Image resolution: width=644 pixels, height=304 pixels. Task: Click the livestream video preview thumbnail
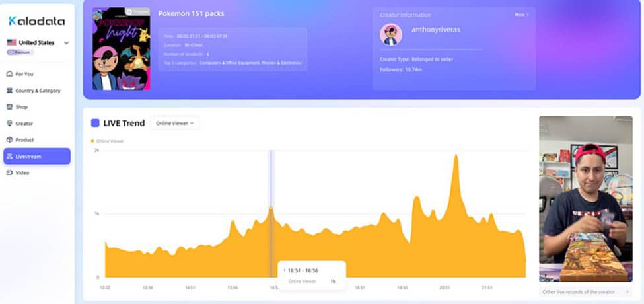[586, 199]
